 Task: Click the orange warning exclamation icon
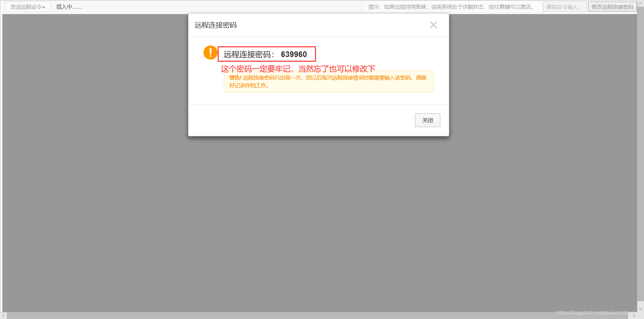210,53
